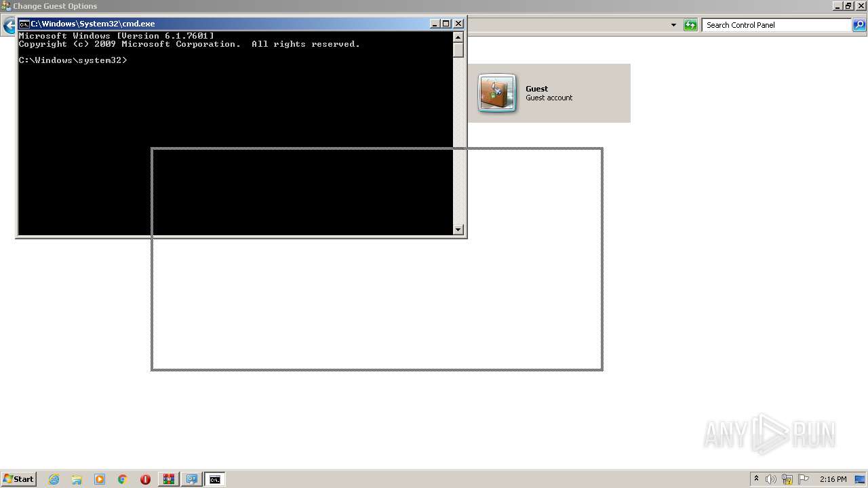The width and height of the screenshot is (868, 488).
Task: Click the C:\Windows\system32> prompt line
Action: click(x=73, y=60)
